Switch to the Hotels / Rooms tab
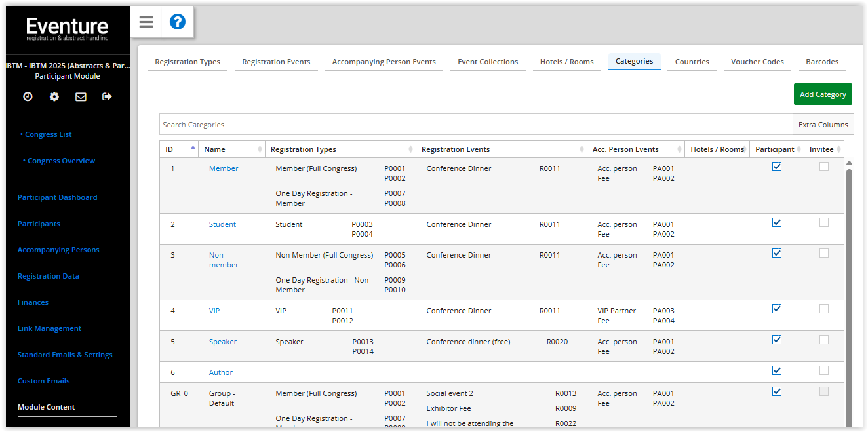The height and width of the screenshot is (432, 868). click(x=566, y=62)
